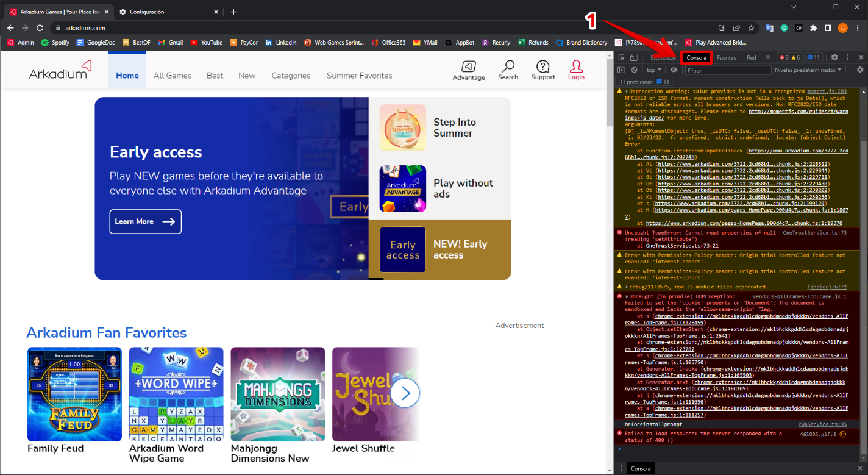This screenshot has height=475, width=868.
Task: Open the All Games nav item
Action: point(173,76)
